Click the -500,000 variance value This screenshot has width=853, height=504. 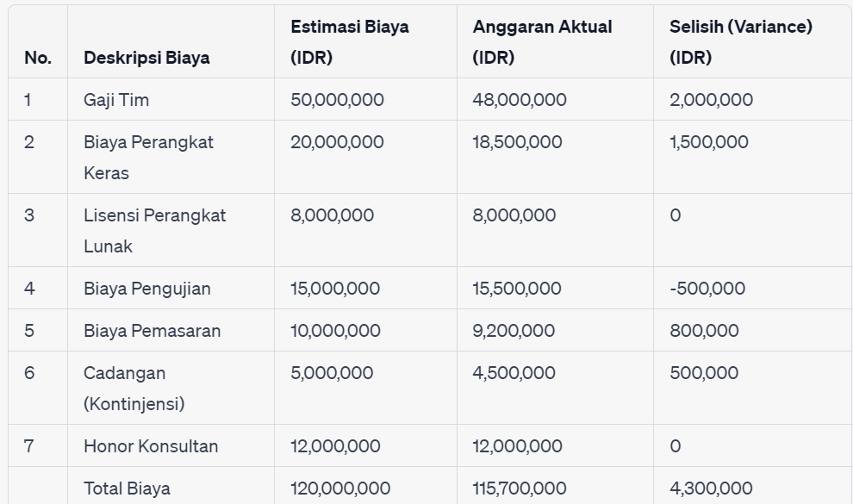point(707,289)
